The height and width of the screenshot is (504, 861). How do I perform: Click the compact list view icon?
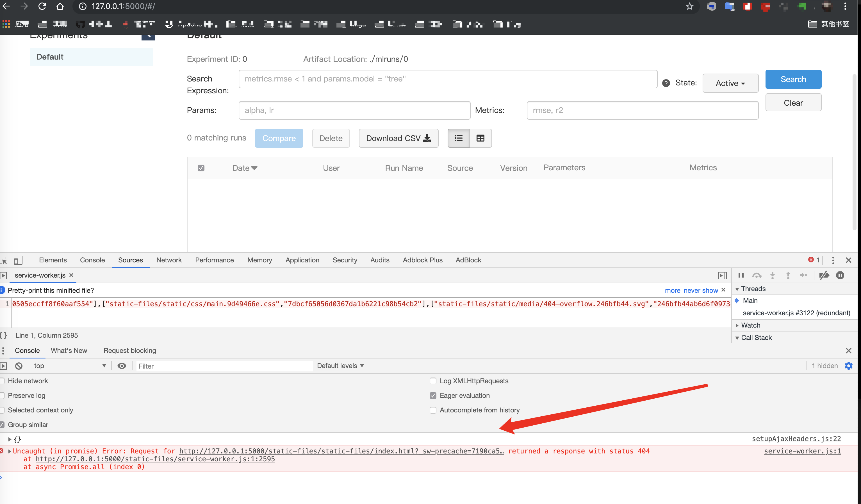(x=459, y=138)
